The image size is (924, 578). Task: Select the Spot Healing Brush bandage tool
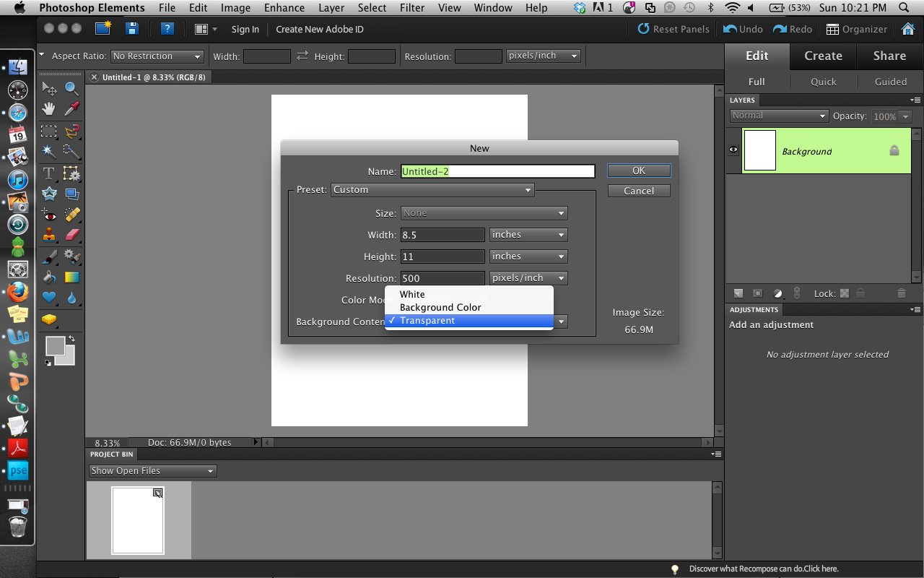[71, 215]
